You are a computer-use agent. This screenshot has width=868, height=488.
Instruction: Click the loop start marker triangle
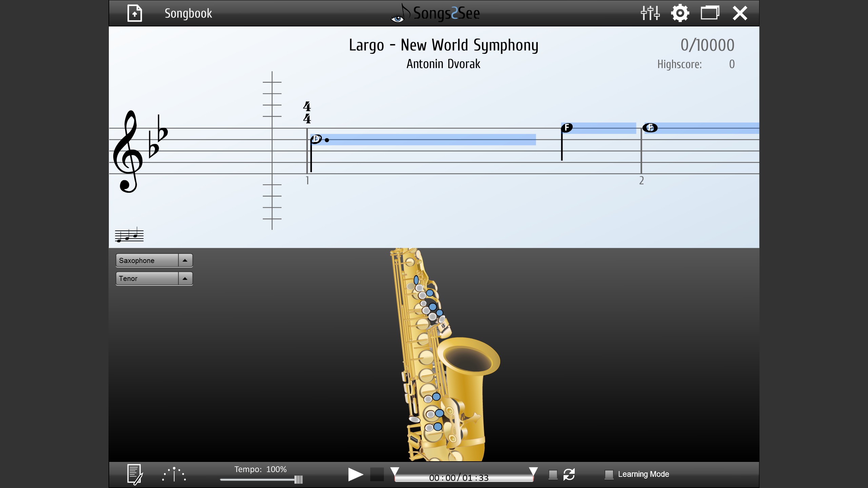pos(395,471)
